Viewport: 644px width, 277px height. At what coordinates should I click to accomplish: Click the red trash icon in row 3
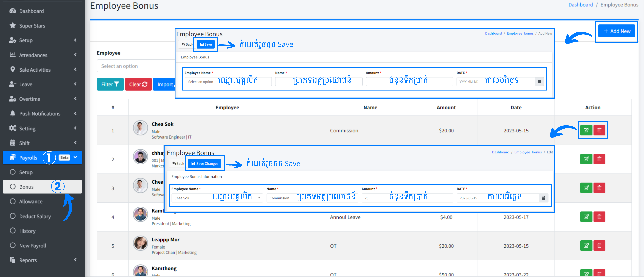click(x=599, y=188)
